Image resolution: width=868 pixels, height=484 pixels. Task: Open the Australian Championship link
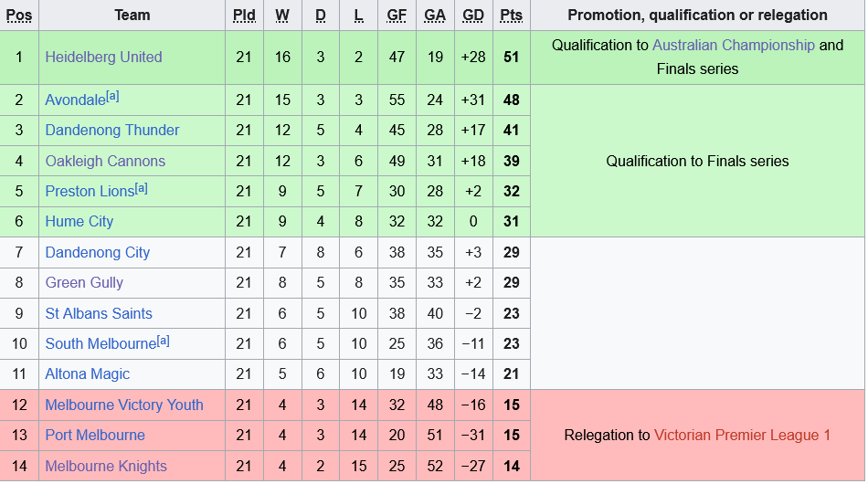coord(733,45)
